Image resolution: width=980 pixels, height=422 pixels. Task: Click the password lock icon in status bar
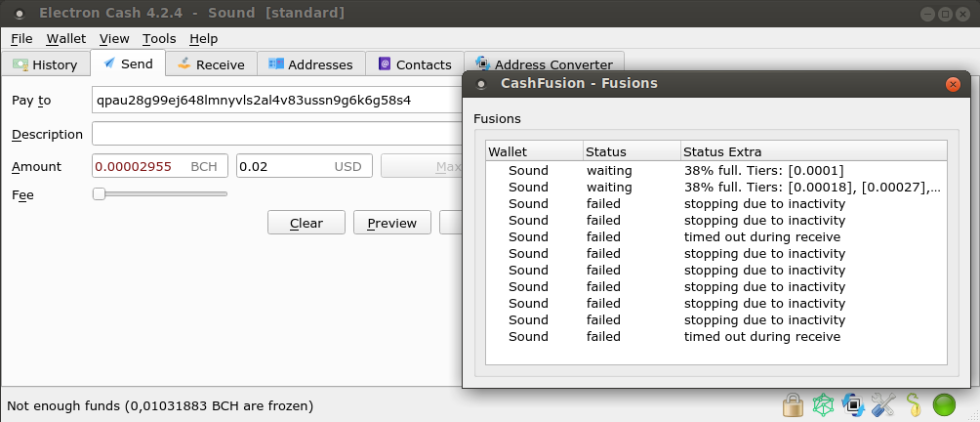pos(793,405)
